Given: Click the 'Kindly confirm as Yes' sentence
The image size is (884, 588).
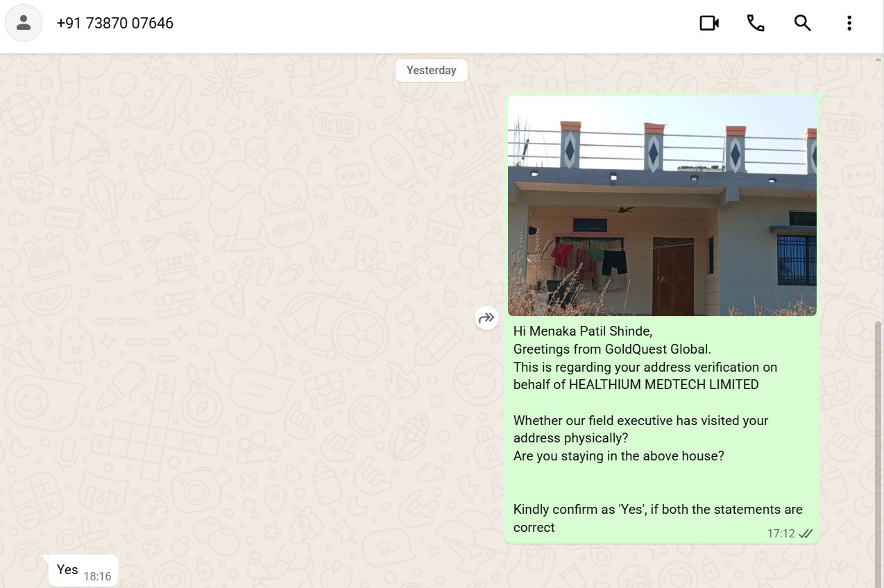Looking at the screenshot, I should [658, 518].
